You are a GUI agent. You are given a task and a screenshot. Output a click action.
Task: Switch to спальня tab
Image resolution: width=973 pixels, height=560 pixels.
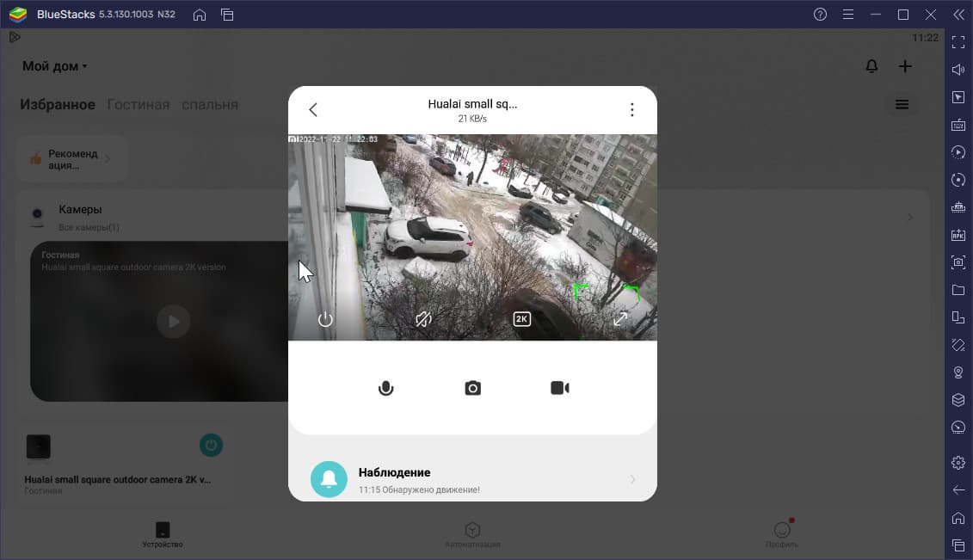(x=210, y=104)
